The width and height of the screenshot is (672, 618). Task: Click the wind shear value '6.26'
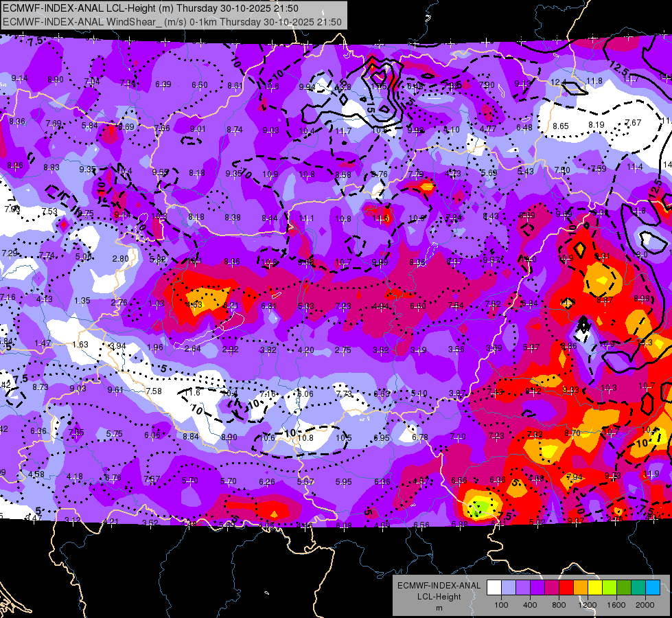tap(266, 482)
